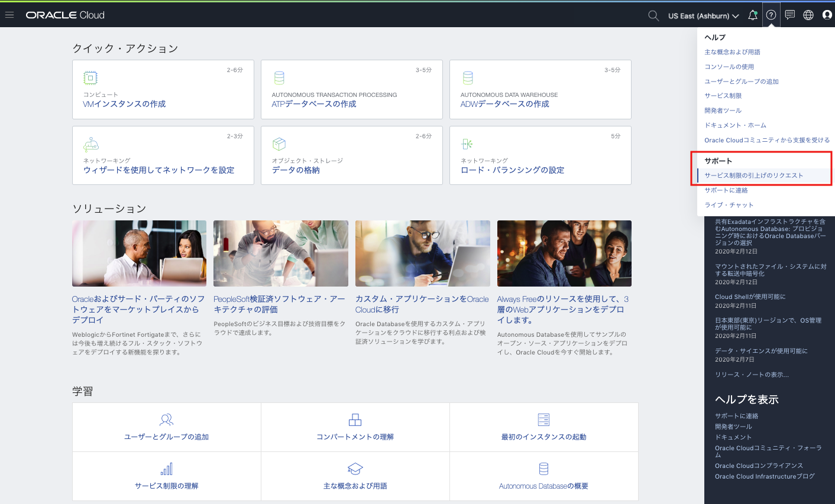This screenshot has height=504, width=835.
Task: Select コンソールの使用 in help menu
Action: (729, 67)
